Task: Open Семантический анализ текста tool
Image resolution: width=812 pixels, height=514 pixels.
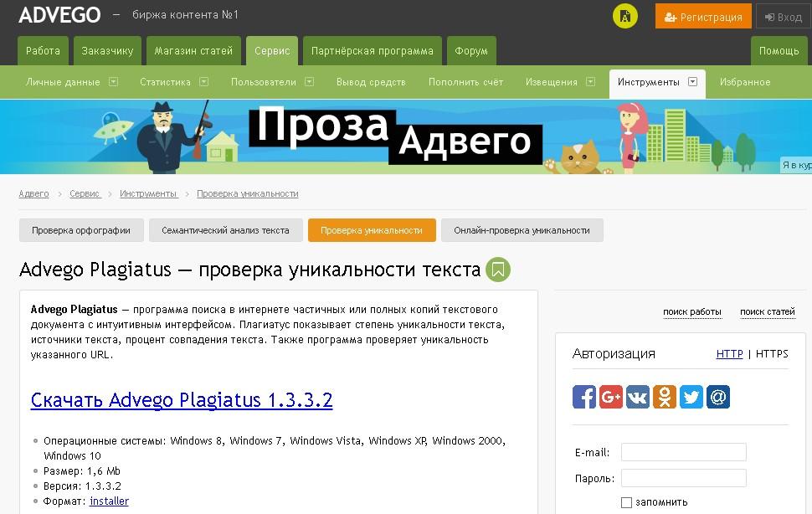Action: [x=225, y=230]
